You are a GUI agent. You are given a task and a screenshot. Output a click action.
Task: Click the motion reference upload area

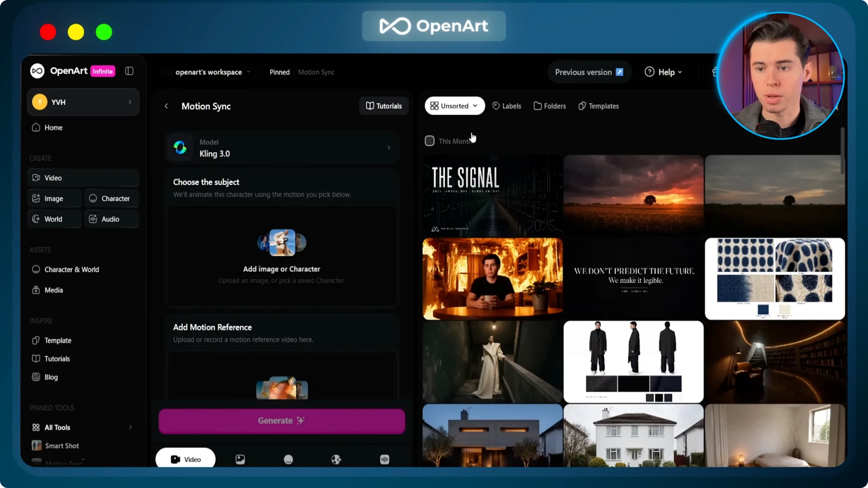point(282,376)
